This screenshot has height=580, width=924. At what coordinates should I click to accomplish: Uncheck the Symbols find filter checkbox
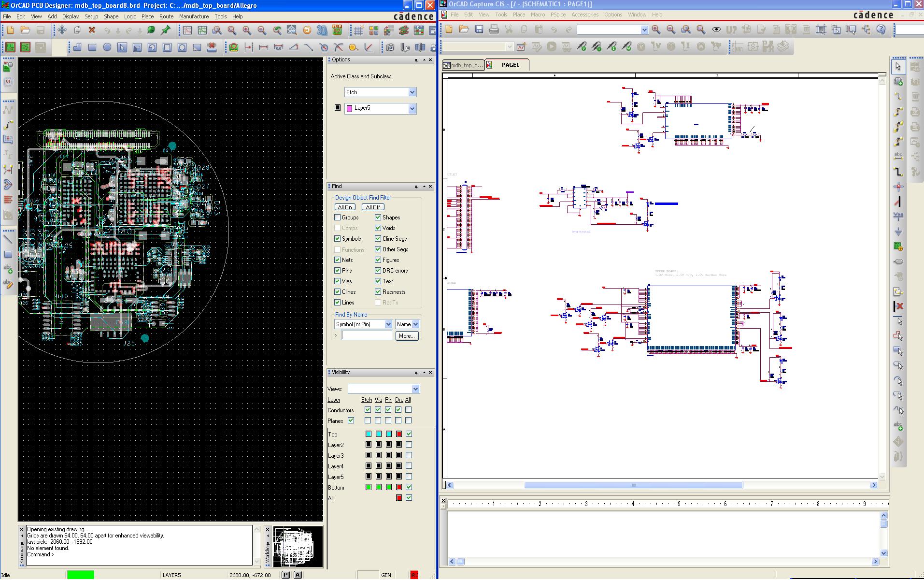pos(338,239)
